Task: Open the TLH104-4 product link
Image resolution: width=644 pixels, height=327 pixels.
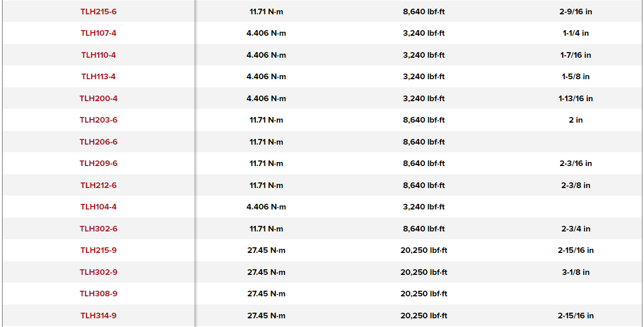Action: click(98, 207)
